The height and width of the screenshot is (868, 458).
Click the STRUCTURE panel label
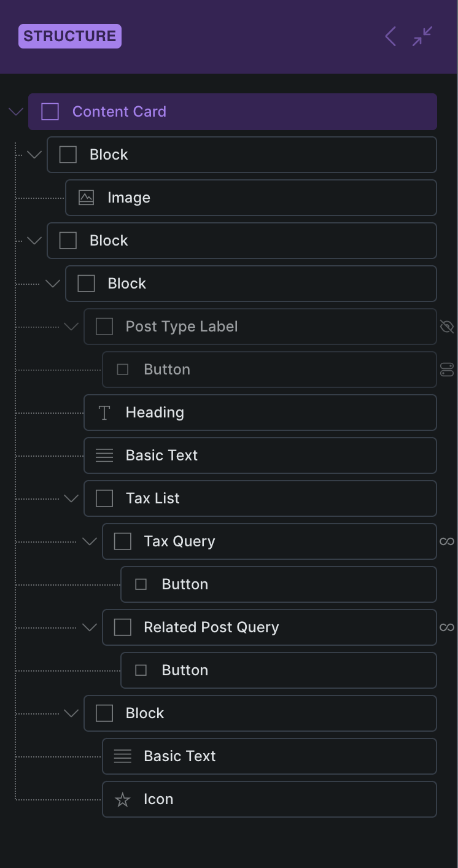tap(70, 36)
